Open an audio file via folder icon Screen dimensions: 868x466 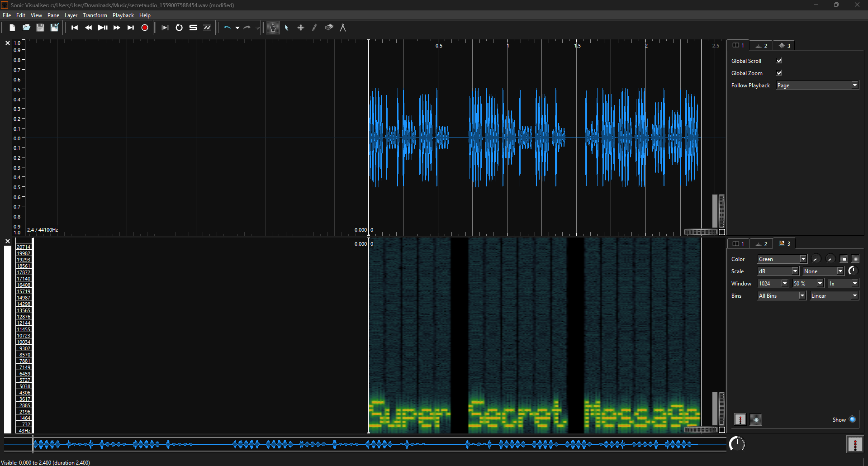(x=26, y=28)
